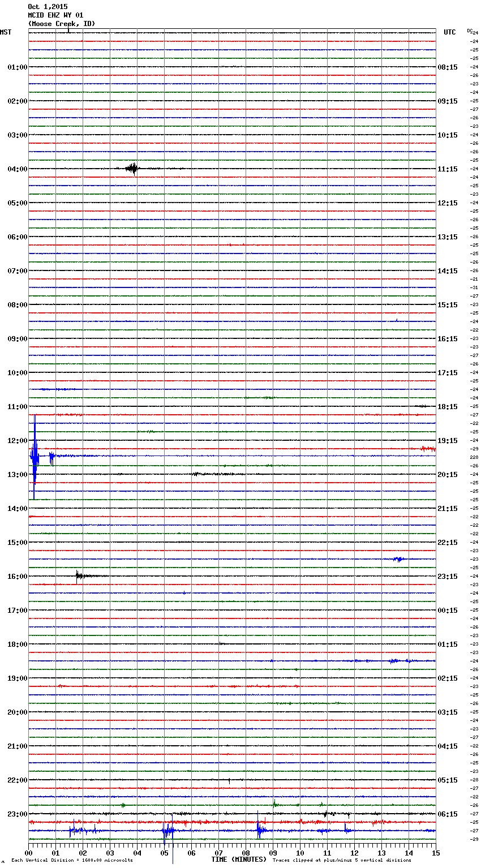The height and width of the screenshot is (868, 481).
Task: Click the 09:15 UTC time label
Action: 448,101
